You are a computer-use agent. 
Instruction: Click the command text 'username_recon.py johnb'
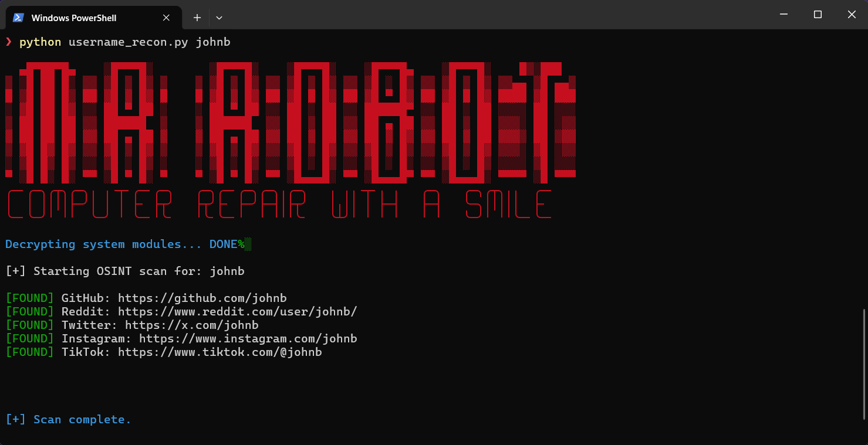click(x=150, y=42)
